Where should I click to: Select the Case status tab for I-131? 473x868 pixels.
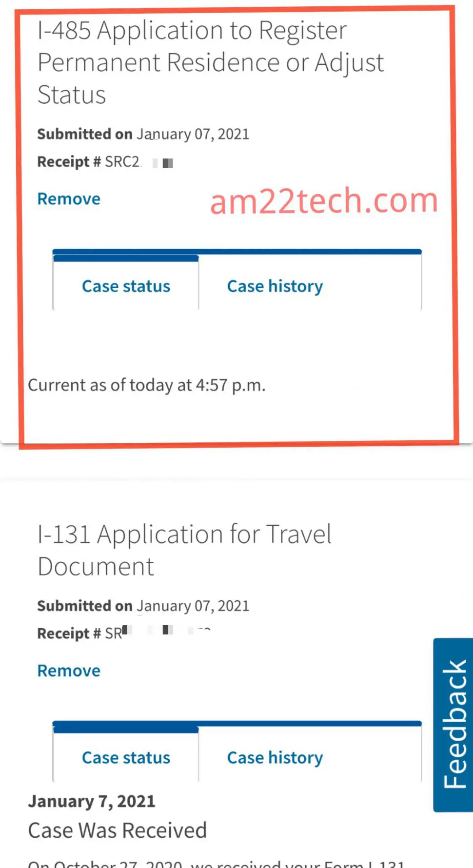coord(126,757)
